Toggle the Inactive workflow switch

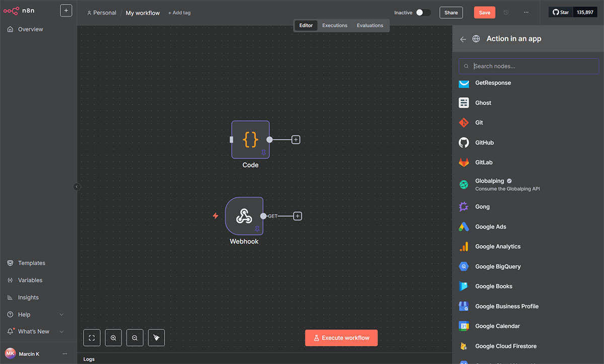click(x=423, y=13)
